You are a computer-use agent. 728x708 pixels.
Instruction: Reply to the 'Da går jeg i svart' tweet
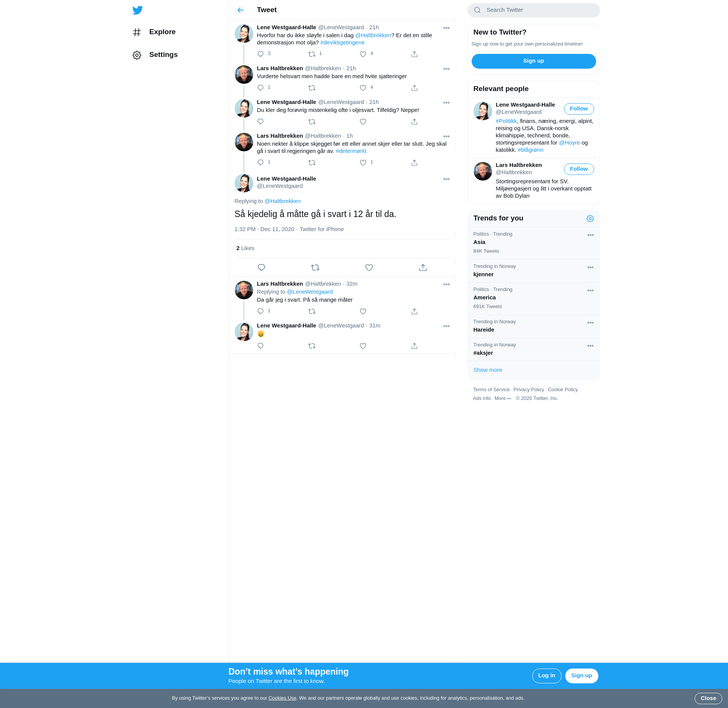[260, 311]
